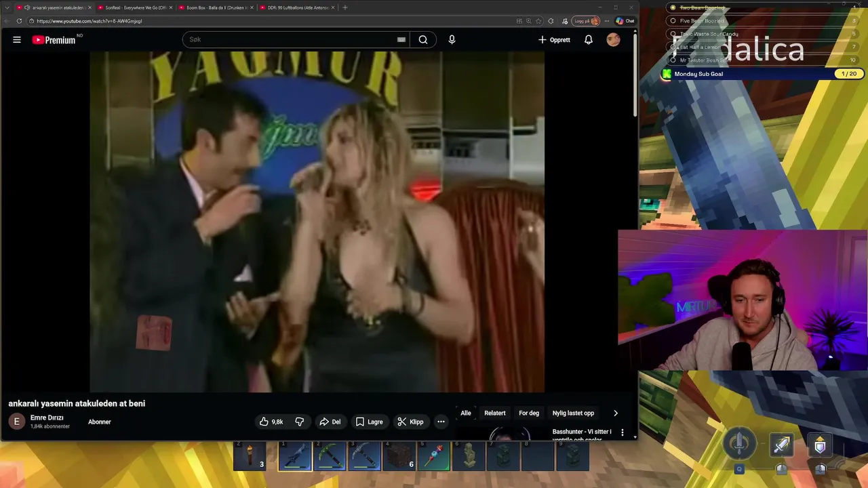The image size is (868, 488).
Task: Switch to the ankaralı yasemin browser tab
Action: (54, 7)
